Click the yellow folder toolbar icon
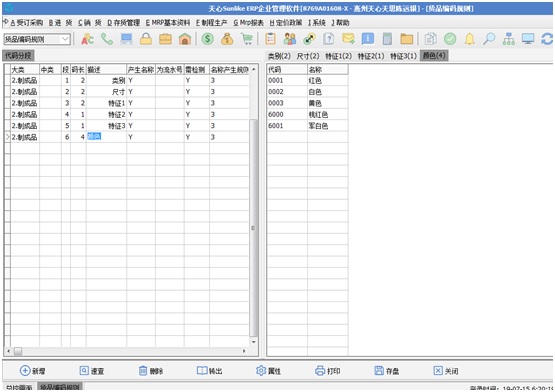The height and width of the screenshot is (392, 555). pos(407,39)
